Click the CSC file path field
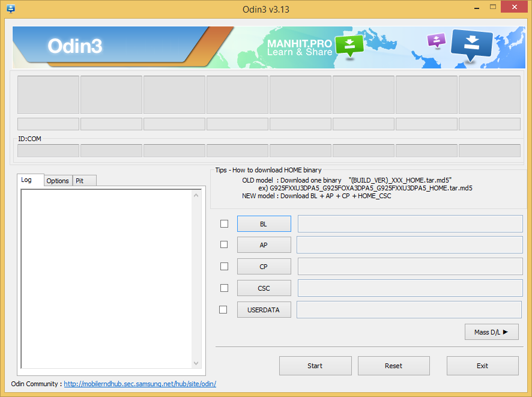532x397 pixels. pos(410,288)
